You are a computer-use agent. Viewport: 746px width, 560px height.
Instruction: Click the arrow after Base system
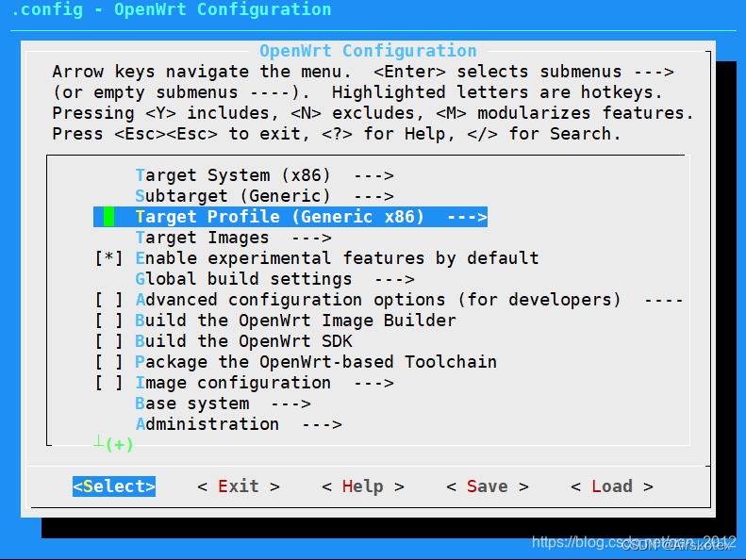tap(290, 404)
